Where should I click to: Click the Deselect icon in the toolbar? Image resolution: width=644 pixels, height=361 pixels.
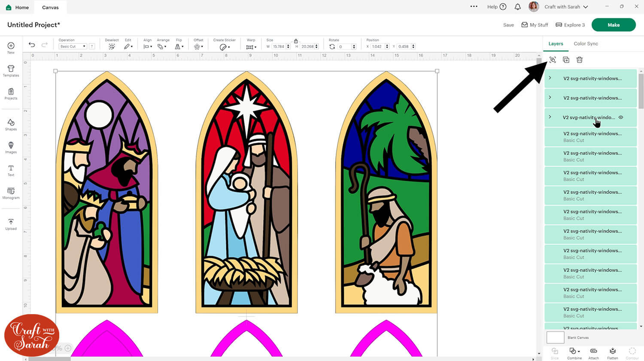pos(112,46)
